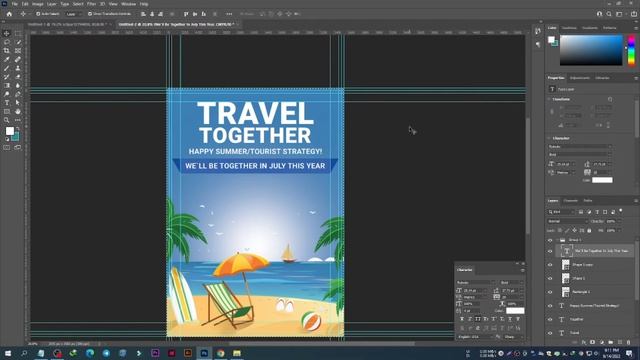Hide the Rectangle 1 layer
This screenshot has height=360, width=640.
[x=550, y=292]
